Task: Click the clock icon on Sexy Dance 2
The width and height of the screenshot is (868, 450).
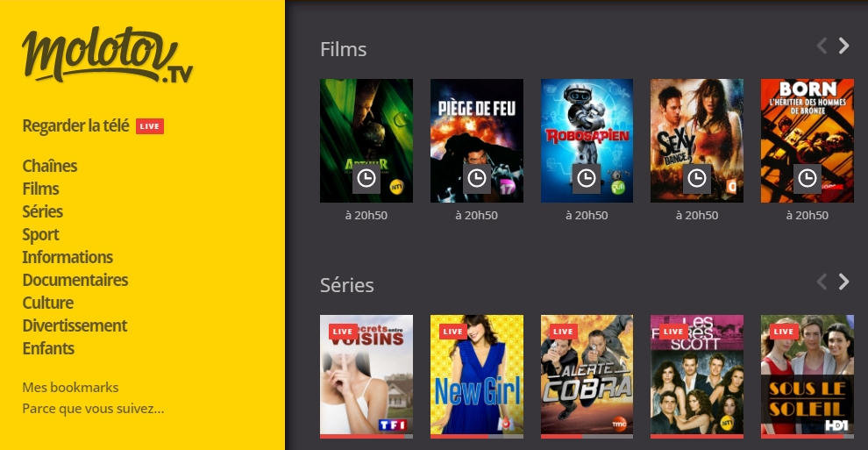Action: (x=696, y=178)
